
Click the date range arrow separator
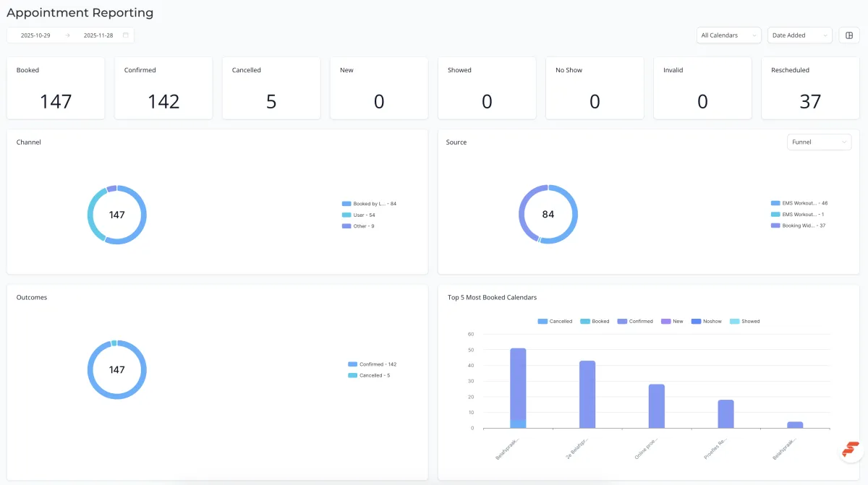pos(67,35)
